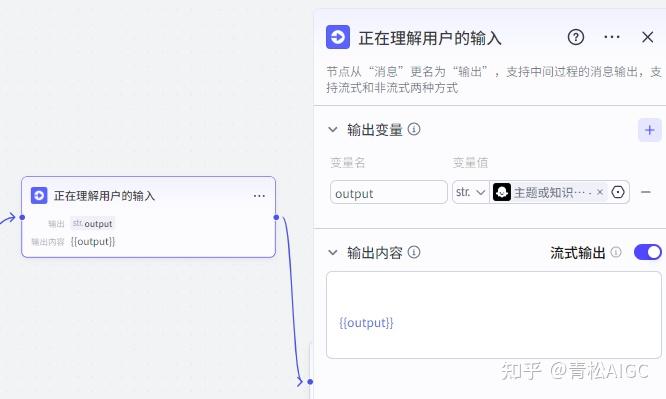Open the panel's three-dot more menu
Image resolution: width=666 pixels, height=399 pixels.
(612, 37)
